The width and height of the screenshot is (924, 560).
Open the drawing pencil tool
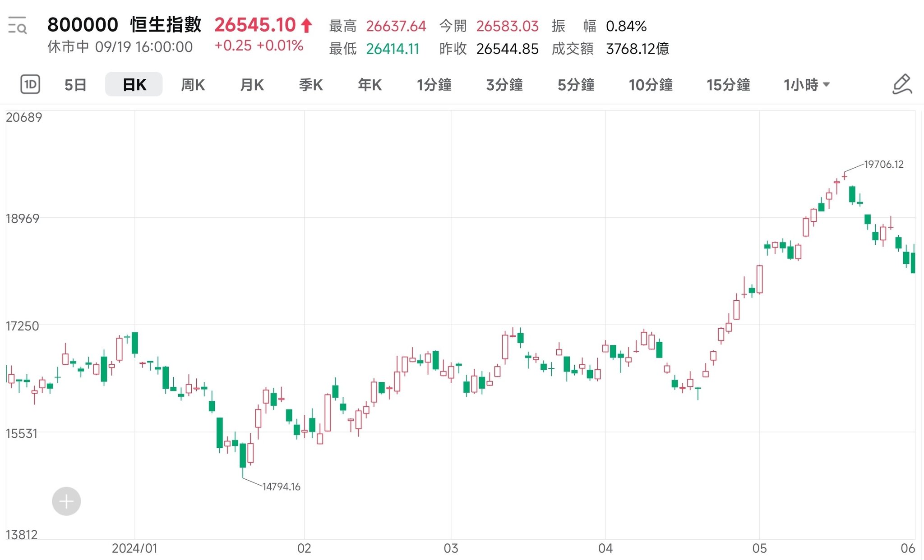(x=902, y=84)
